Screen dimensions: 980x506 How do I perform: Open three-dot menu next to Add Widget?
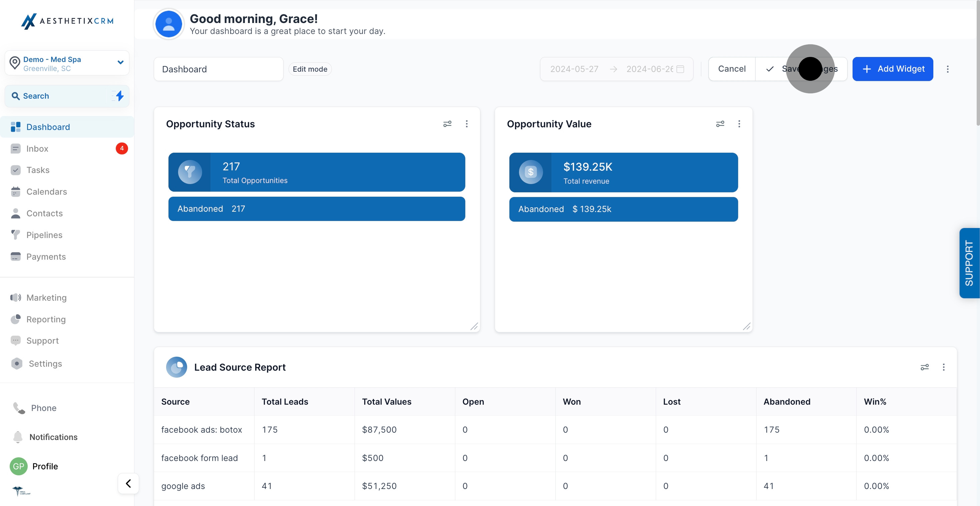[948, 69]
